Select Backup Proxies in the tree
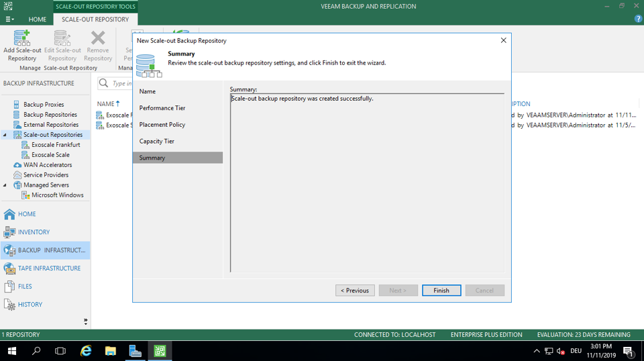 44,105
